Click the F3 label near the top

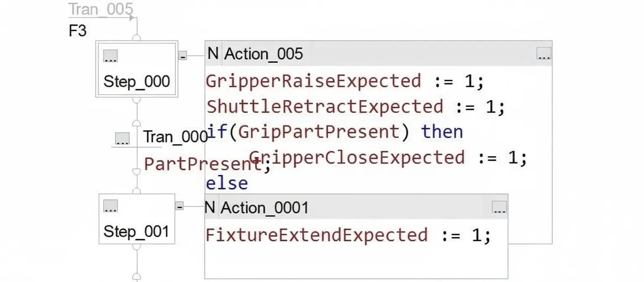tap(78, 31)
